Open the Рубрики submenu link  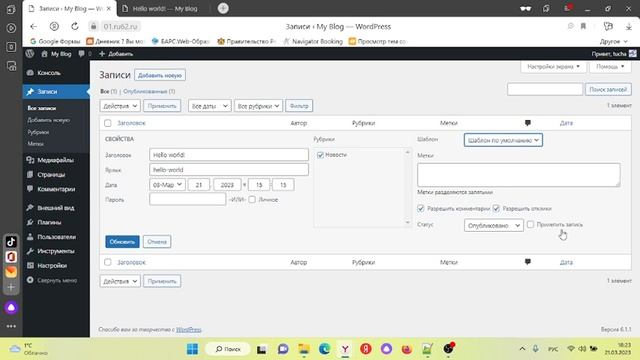[x=38, y=132]
